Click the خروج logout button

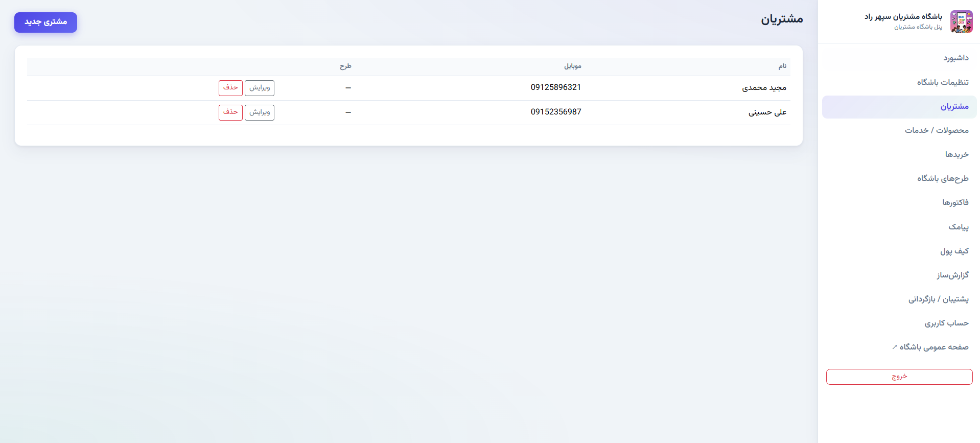point(899,377)
